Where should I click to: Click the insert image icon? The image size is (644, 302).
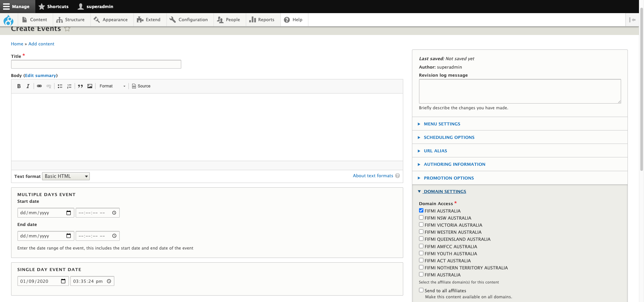point(90,86)
